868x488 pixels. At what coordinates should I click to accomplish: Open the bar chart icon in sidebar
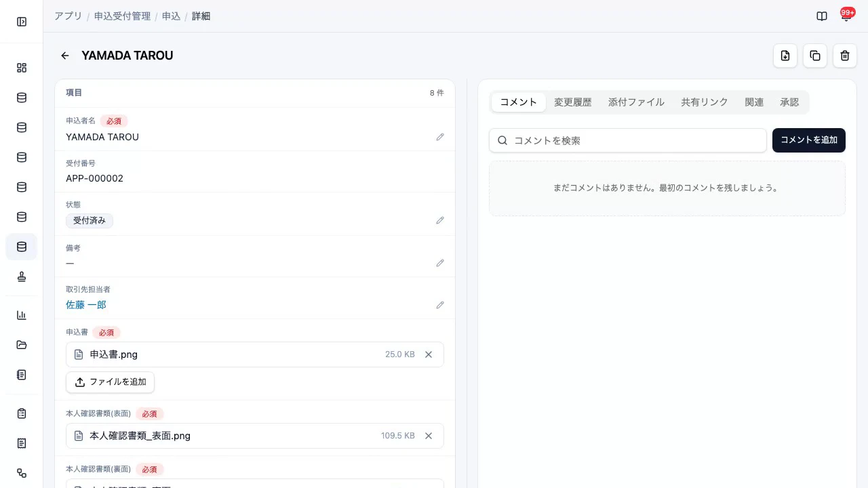(x=22, y=315)
